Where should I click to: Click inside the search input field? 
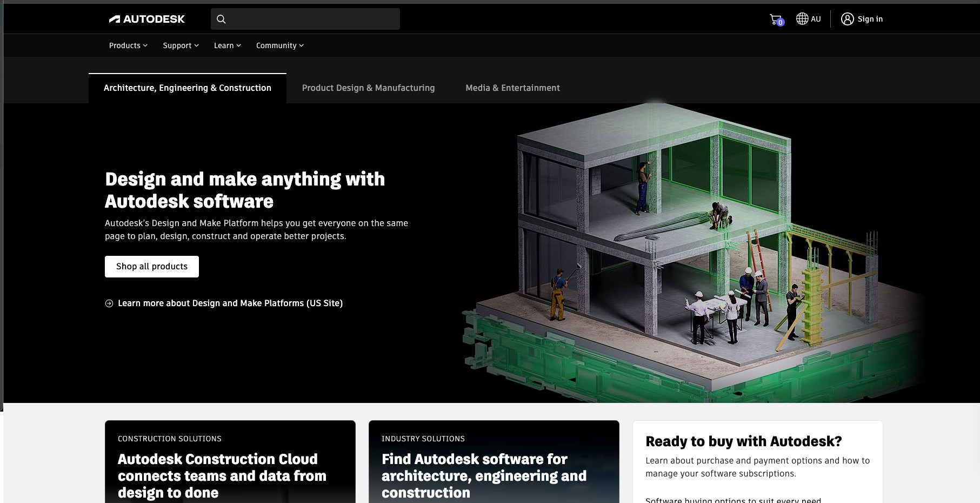[x=314, y=19]
